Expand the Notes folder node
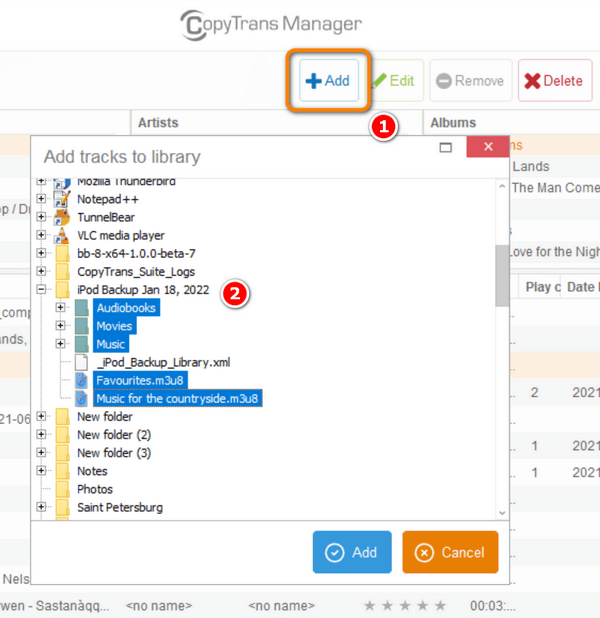The height and width of the screenshot is (618, 600). (x=41, y=470)
